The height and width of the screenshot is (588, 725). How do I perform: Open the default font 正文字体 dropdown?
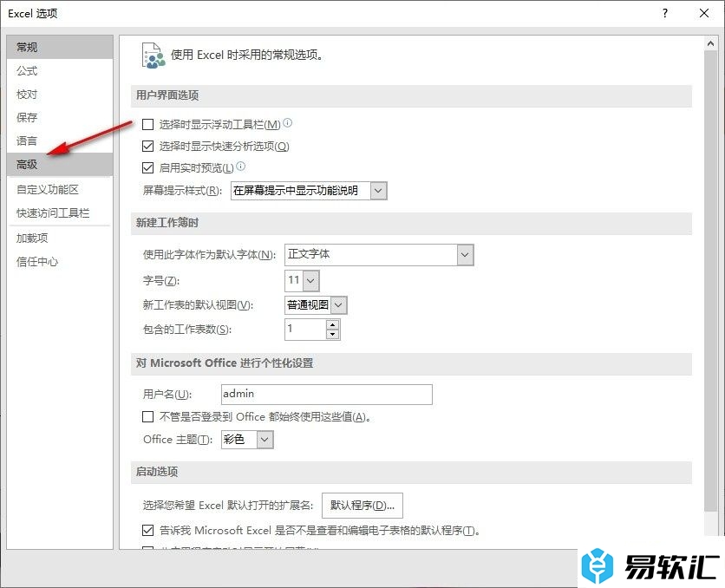(x=465, y=255)
